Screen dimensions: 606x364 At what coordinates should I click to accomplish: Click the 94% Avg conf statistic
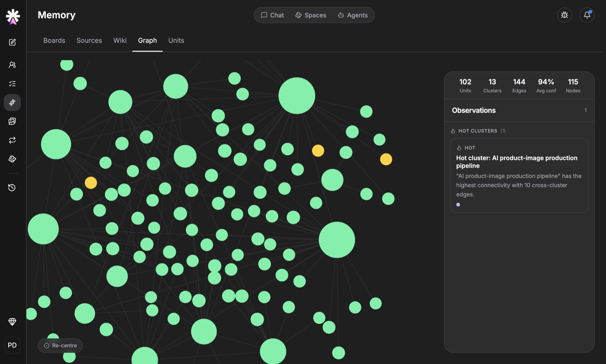[546, 85]
